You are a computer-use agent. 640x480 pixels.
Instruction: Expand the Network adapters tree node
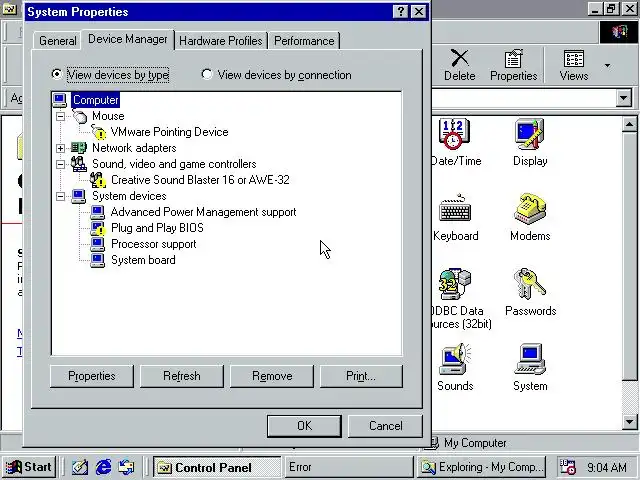60,148
